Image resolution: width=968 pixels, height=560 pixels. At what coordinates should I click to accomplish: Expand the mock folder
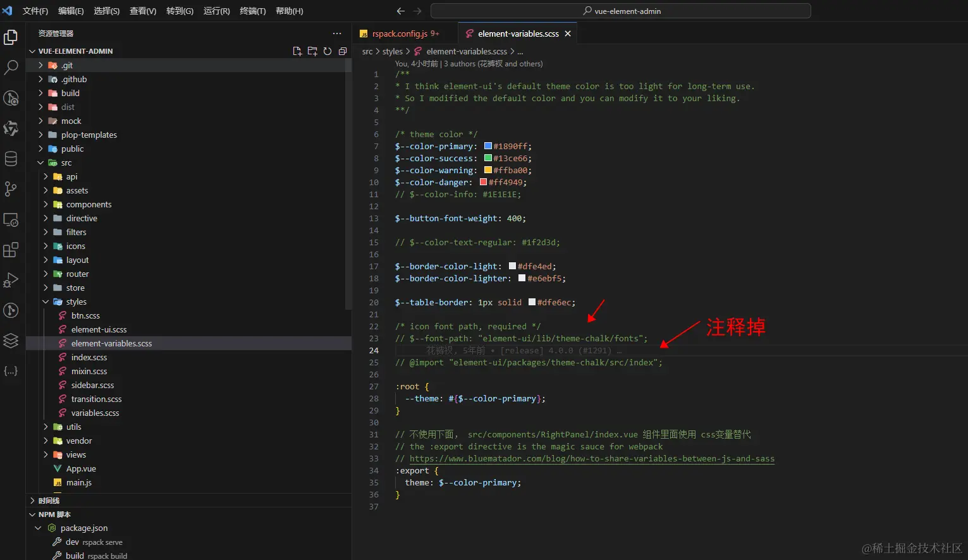coord(40,121)
